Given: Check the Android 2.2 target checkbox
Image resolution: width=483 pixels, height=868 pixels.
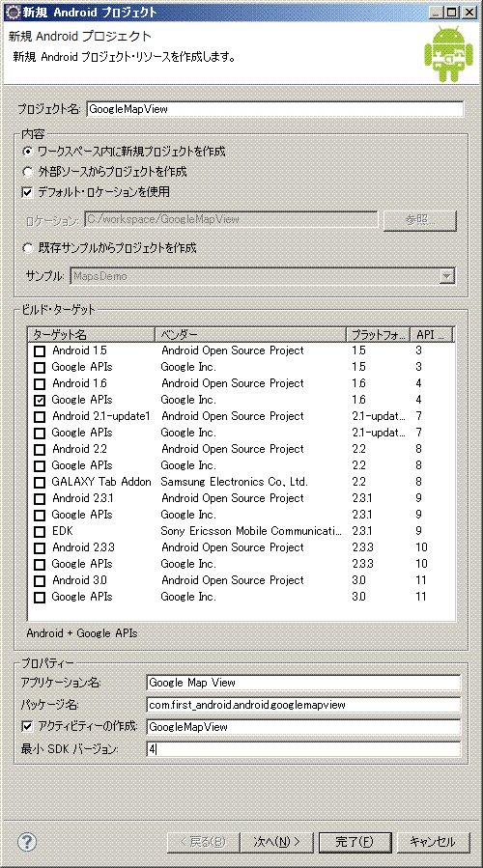Looking at the screenshot, I should click(x=40, y=449).
